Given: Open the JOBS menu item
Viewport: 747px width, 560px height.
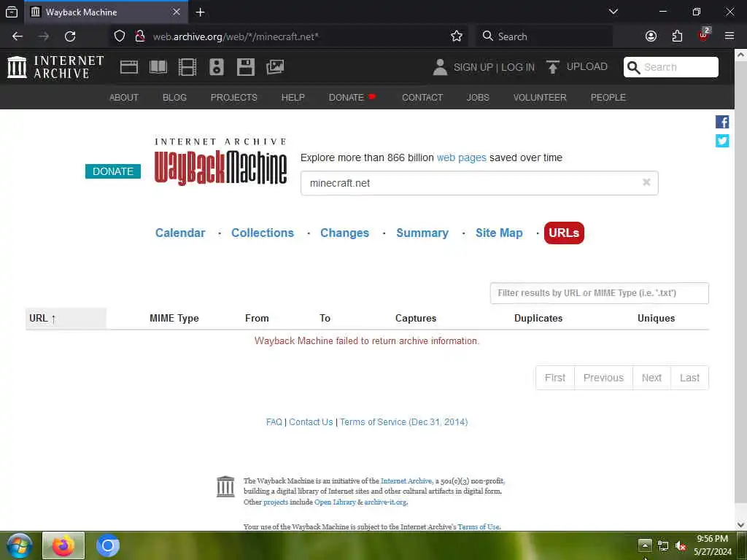Looking at the screenshot, I should [478, 97].
